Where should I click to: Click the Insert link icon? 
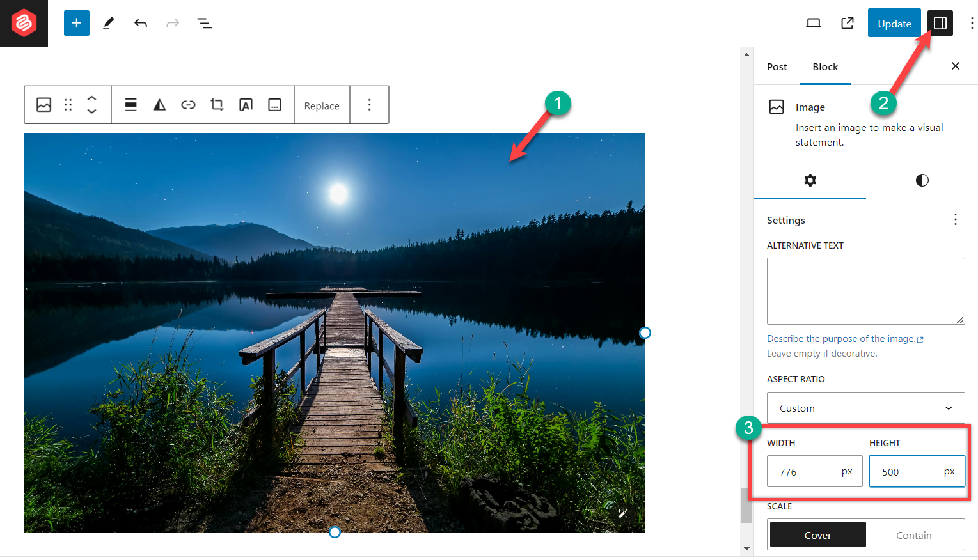coord(188,105)
